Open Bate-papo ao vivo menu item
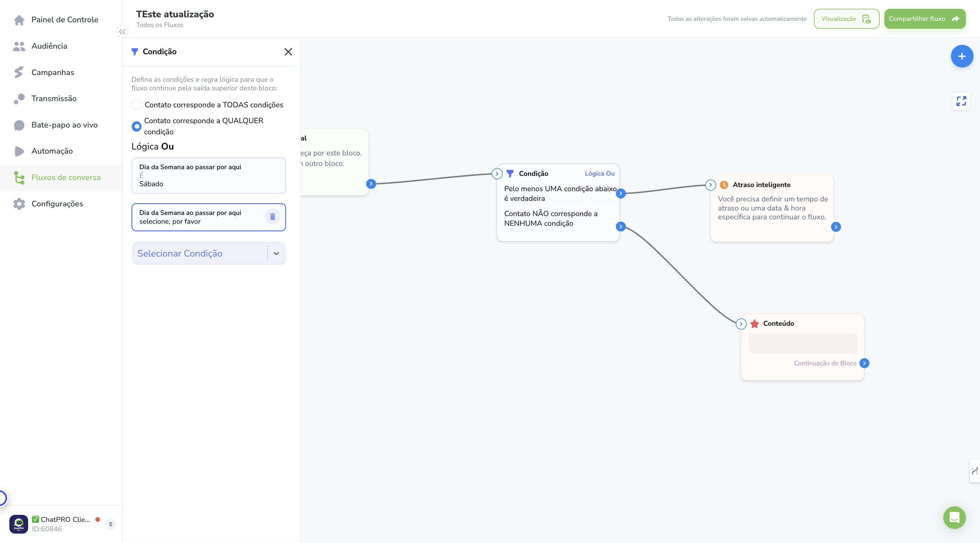Screen dimensions: 980x543 click(x=64, y=125)
